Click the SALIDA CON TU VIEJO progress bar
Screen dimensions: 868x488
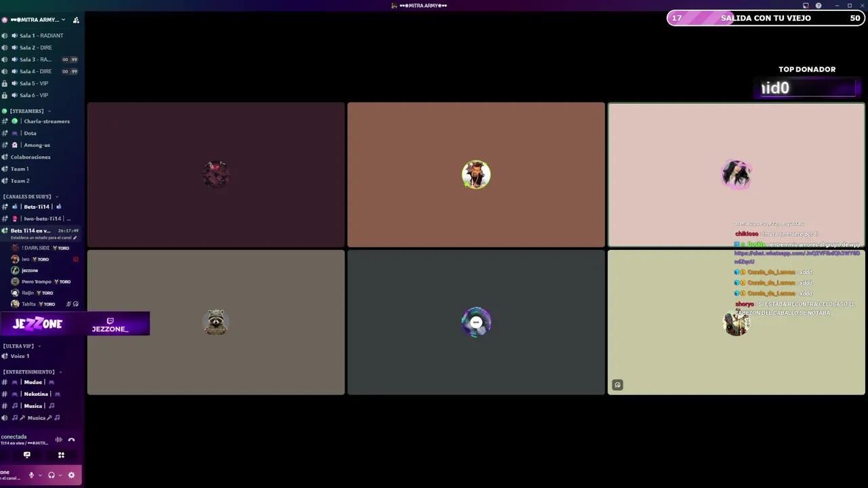point(766,18)
